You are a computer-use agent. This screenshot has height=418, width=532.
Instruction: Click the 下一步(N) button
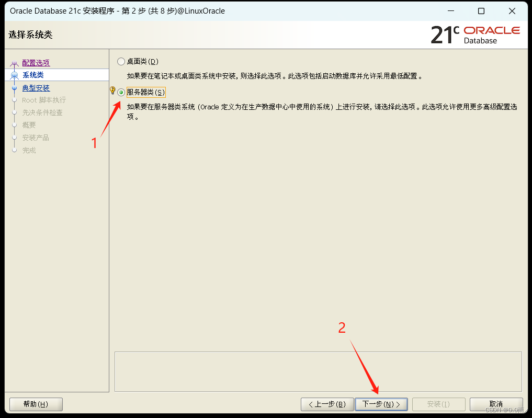(381, 404)
